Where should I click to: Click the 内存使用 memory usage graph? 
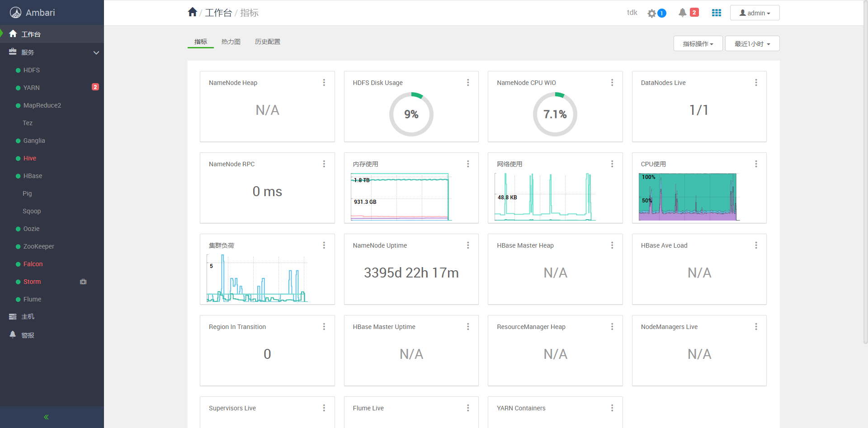[x=401, y=197]
